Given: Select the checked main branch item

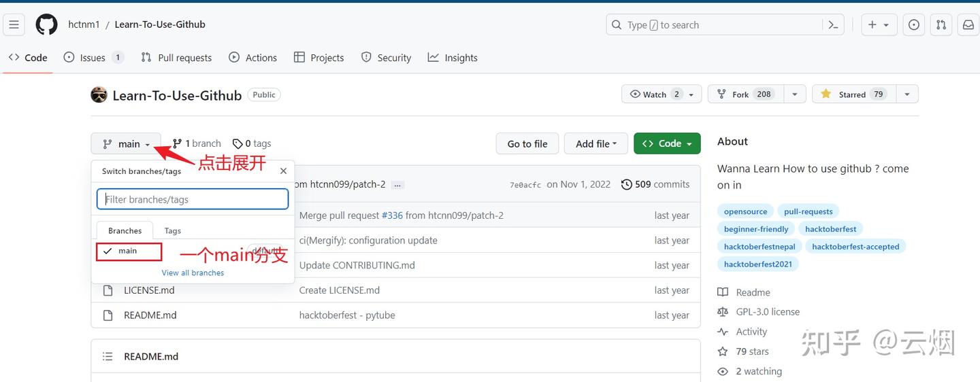Looking at the screenshot, I should click(x=128, y=251).
